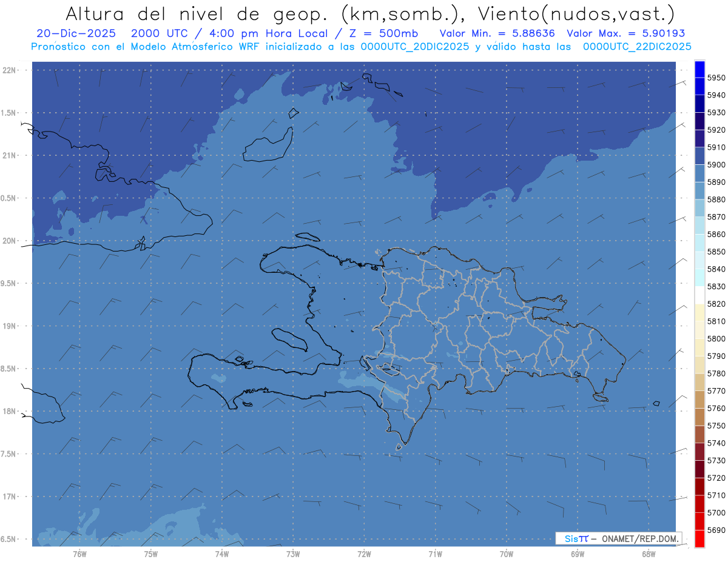Click the '5740' colorbar value
Viewport: 728px width, 562px height.
click(x=716, y=443)
